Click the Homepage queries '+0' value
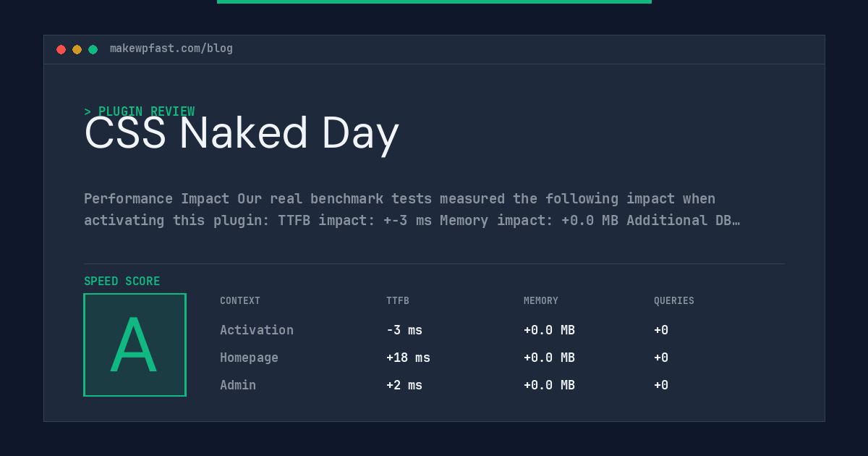868x456 pixels. [x=661, y=358]
